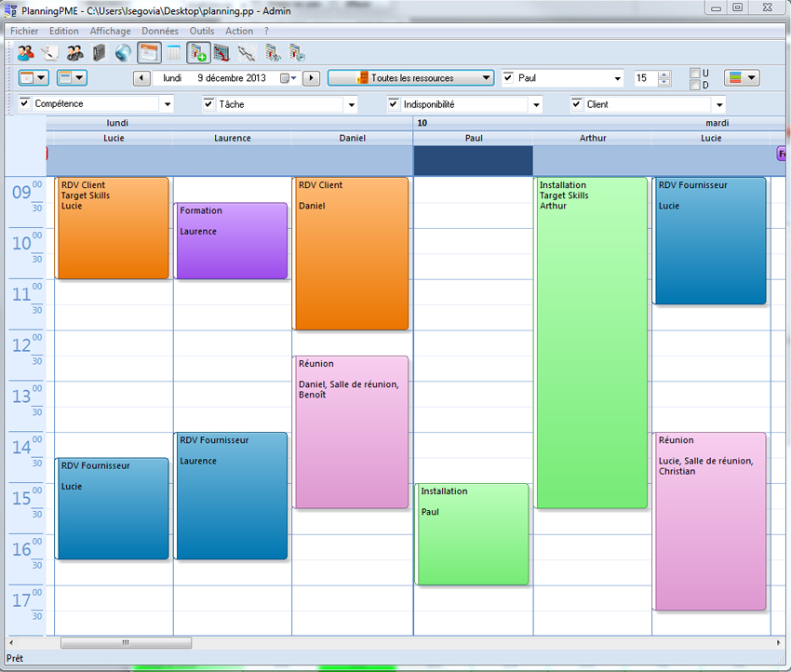This screenshot has height=672, width=791.
Task: Open the color legend picker next to the D checkbox
Action: tap(742, 77)
